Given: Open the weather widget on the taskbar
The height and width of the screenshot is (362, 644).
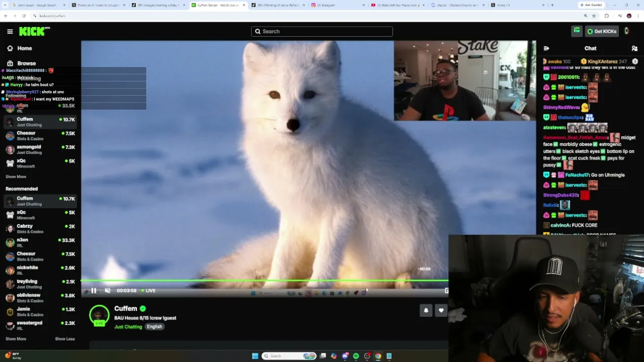Looking at the screenshot, I should [x=13, y=355].
